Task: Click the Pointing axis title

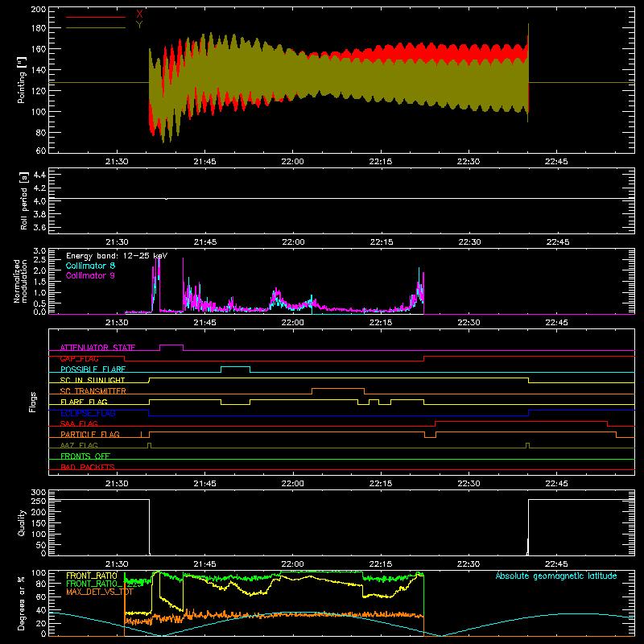Action: (22, 80)
